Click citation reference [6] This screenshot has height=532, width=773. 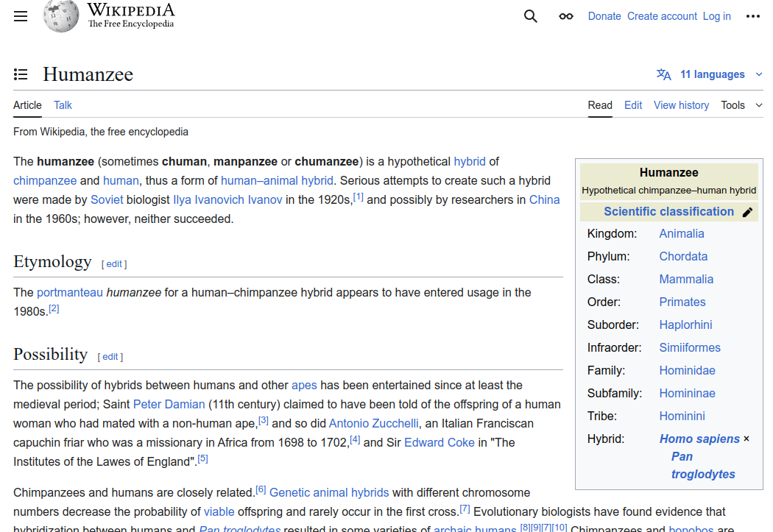pyautogui.click(x=261, y=489)
